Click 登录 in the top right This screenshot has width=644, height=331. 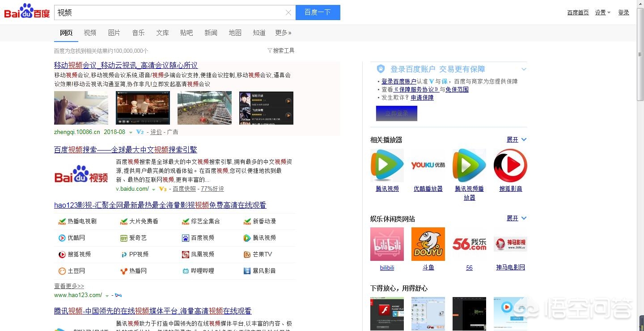pos(623,13)
